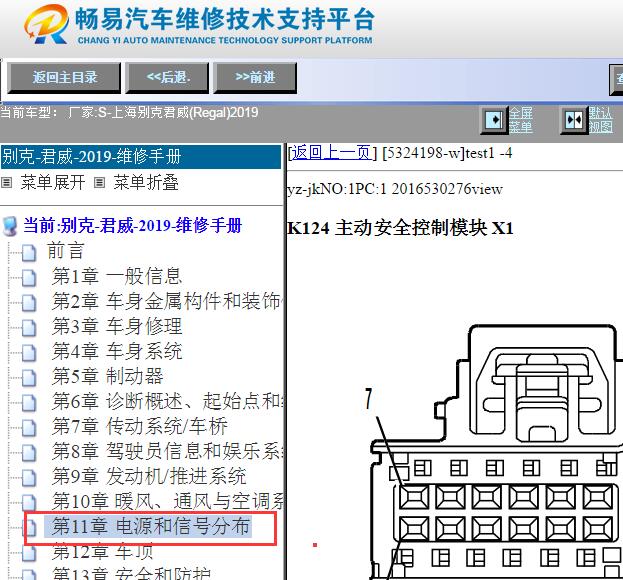Viewport: 623px width, 580px height.
Task: Click the icon beside 菜单展开
Action: pos(6,183)
